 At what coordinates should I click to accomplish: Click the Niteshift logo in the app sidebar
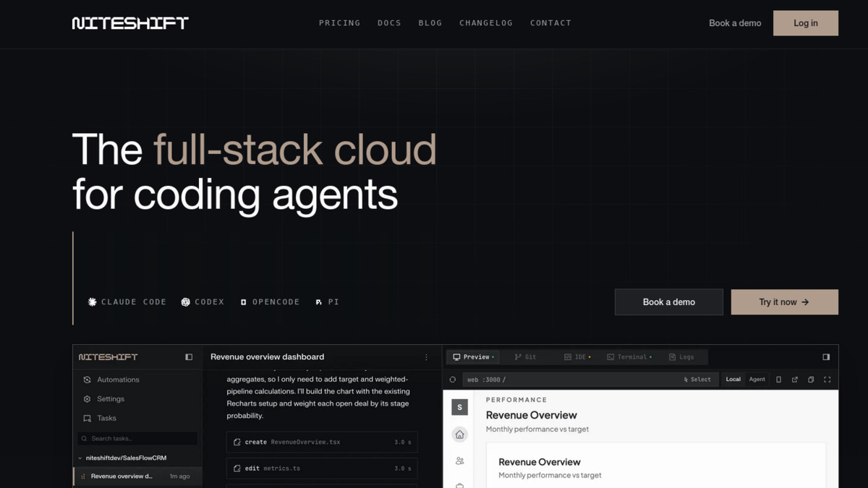[108, 357]
